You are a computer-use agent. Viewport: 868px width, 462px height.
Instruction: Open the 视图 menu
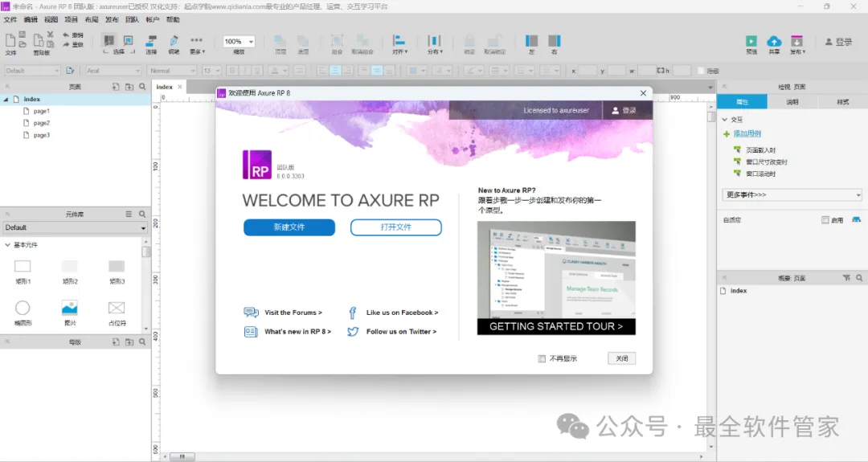coord(51,19)
